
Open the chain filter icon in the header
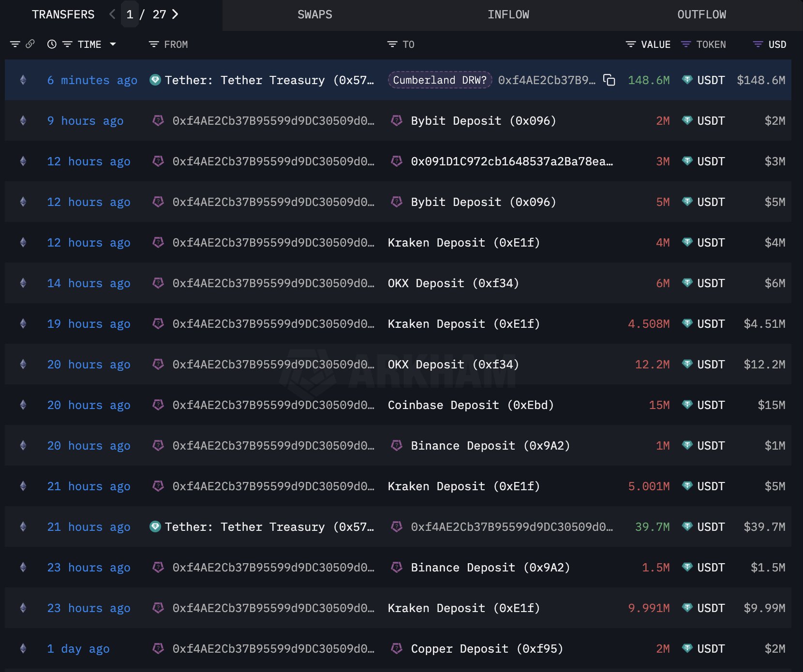tap(15, 44)
